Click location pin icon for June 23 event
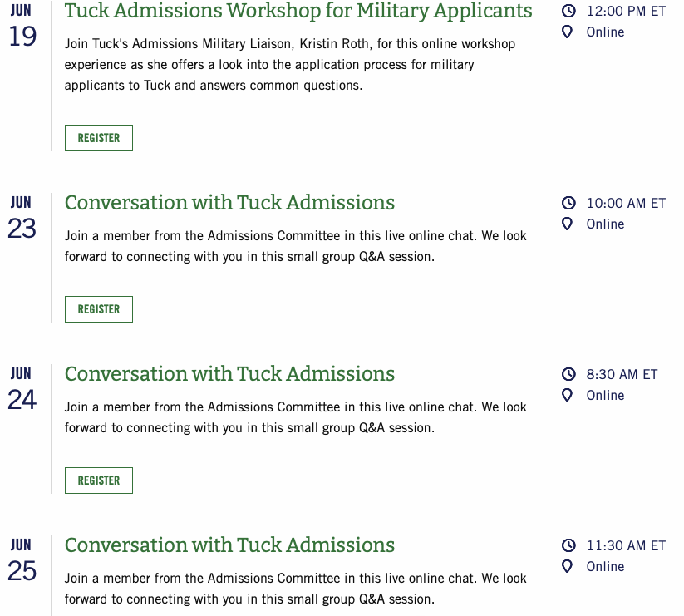Screen dimensions: 684x616 coord(567,224)
